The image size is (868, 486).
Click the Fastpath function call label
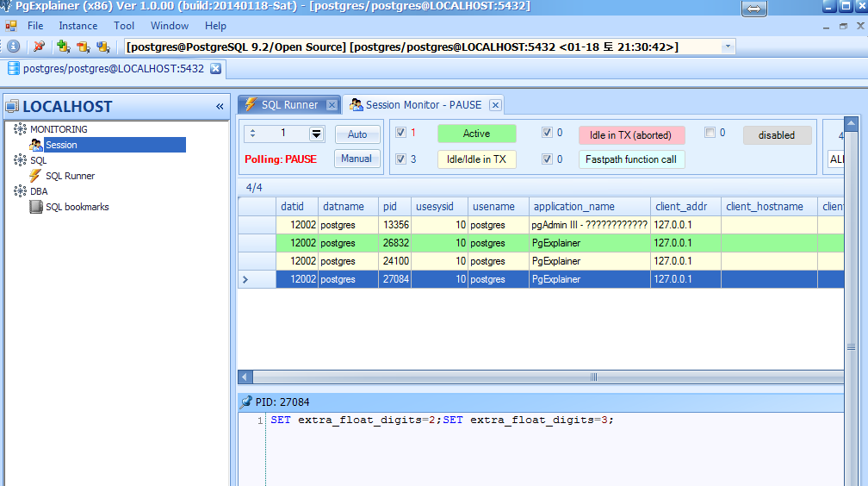pyautogui.click(x=631, y=159)
